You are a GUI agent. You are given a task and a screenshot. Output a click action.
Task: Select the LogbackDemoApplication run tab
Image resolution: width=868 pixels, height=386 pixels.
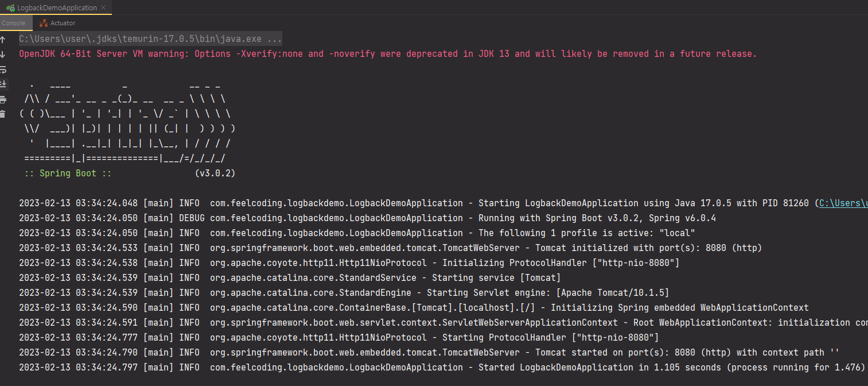[57, 7]
